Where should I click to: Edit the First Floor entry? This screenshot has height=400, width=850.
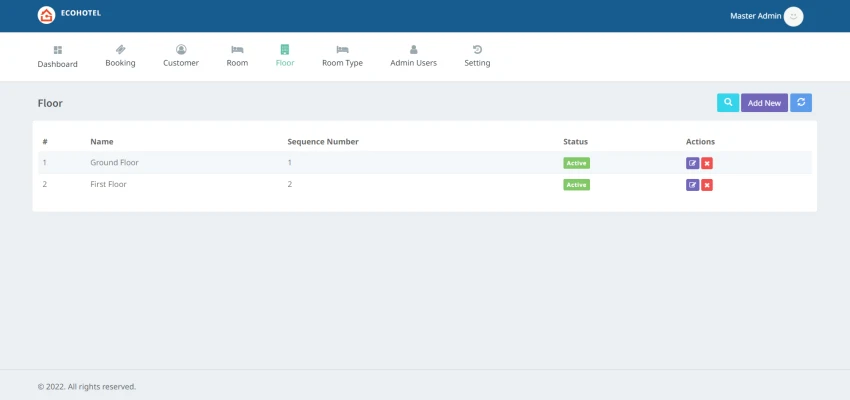(692, 185)
